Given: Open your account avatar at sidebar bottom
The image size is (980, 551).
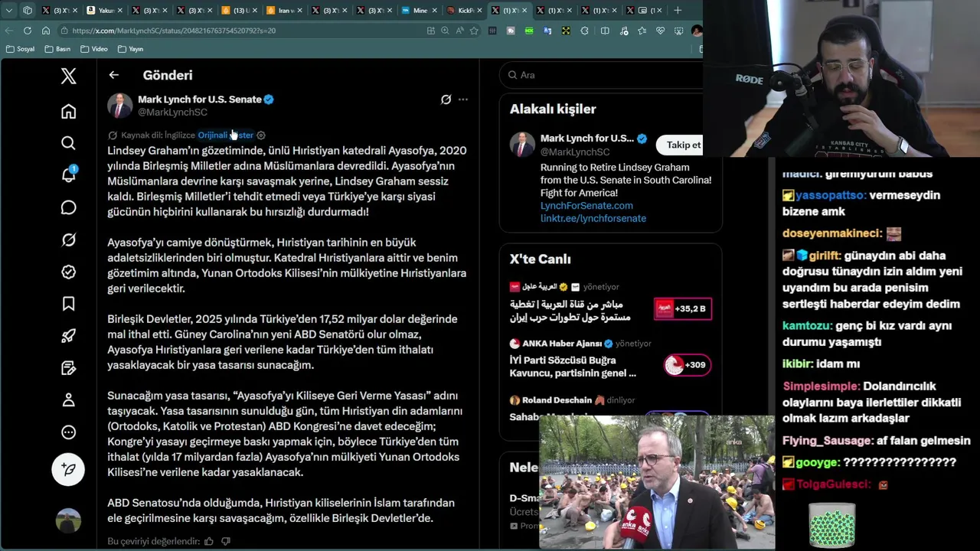Looking at the screenshot, I should point(68,520).
